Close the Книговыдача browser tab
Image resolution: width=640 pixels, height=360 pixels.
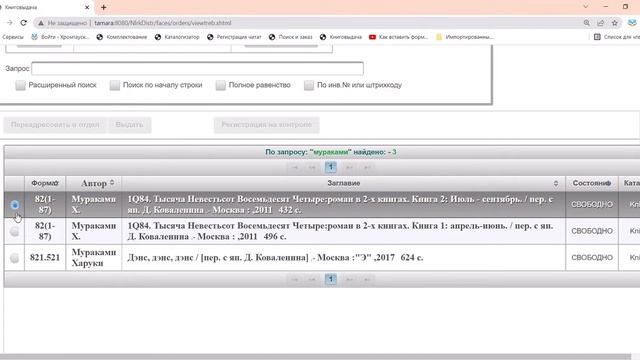click(x=87, y=7)
